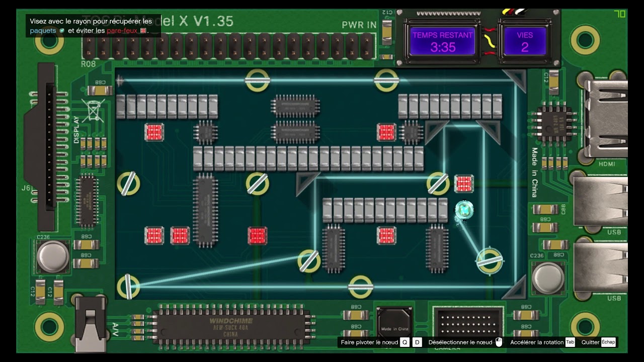
Task: Click the 'Accélérer la rotation' label
Action: click(537, 342)
